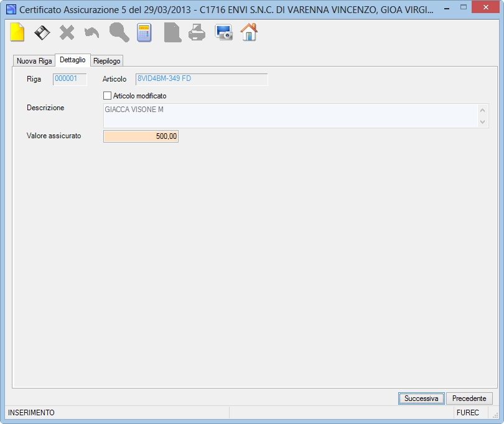
Task: Click the delete X toolbar icon
Action: 67,32
